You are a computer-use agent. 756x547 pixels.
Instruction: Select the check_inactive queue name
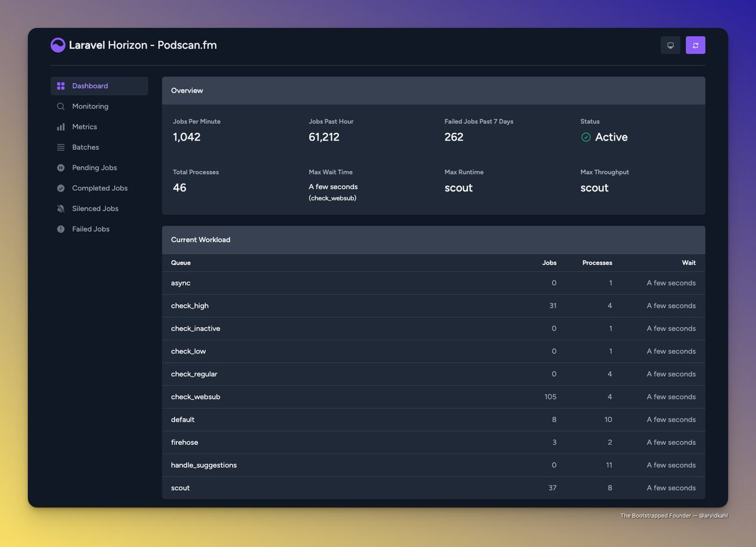pos(195,328)
